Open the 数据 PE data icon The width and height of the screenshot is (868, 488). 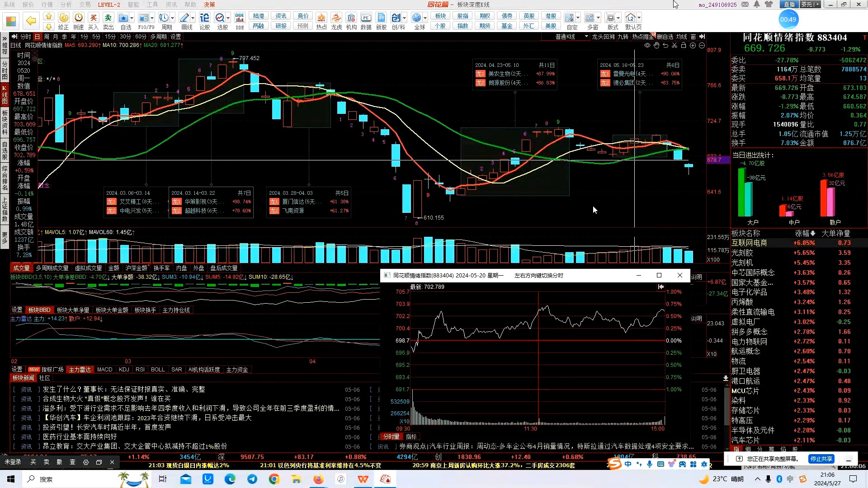(x=366, y=21)
